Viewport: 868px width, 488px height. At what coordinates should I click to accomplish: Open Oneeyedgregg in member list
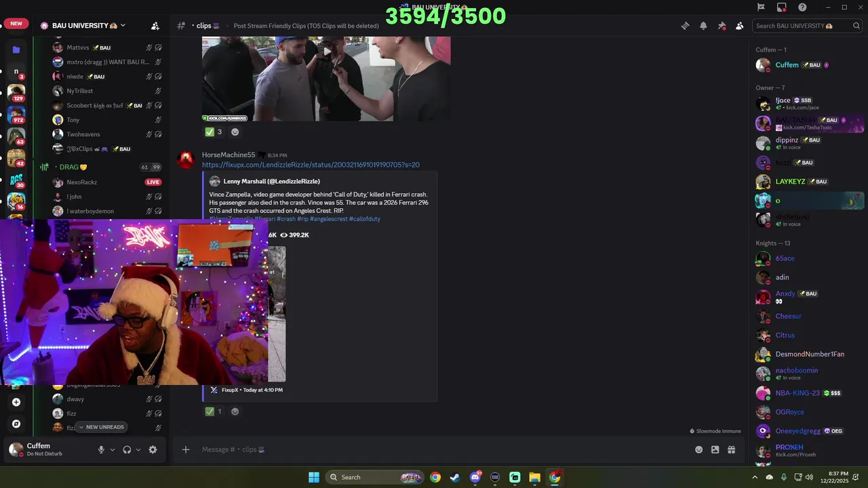pos(808,431)
